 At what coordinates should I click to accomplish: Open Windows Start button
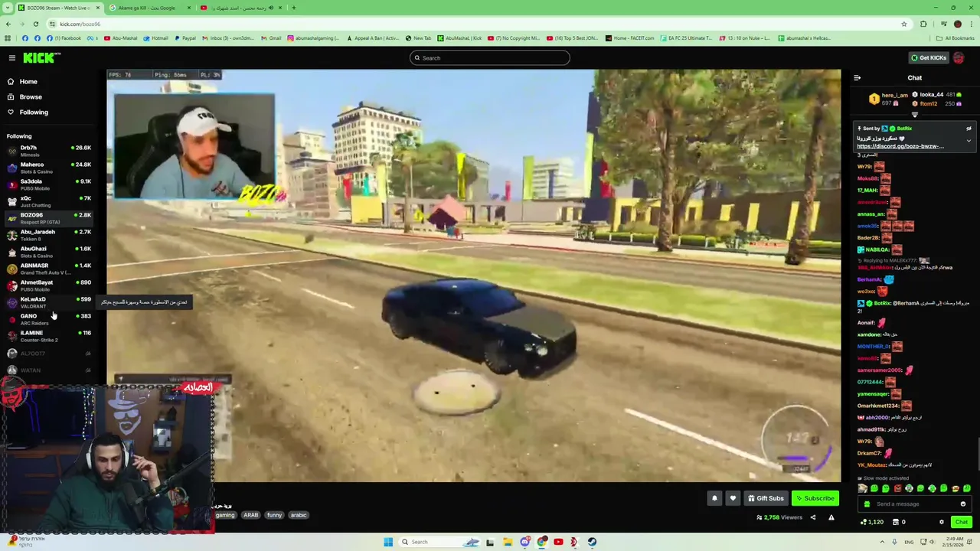tap(388, 542)
